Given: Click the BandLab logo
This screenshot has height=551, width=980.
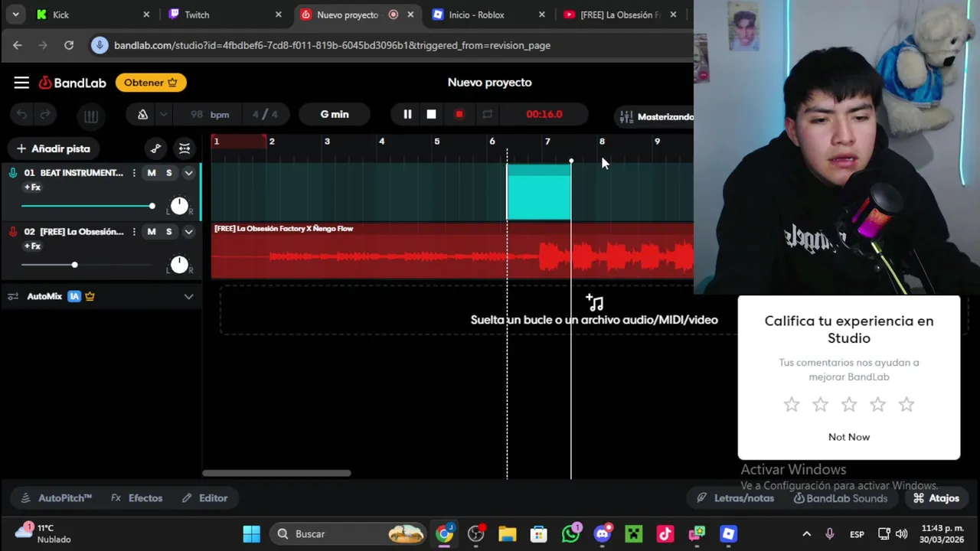Looking at the screenshot, I should (x=73, y=83).
